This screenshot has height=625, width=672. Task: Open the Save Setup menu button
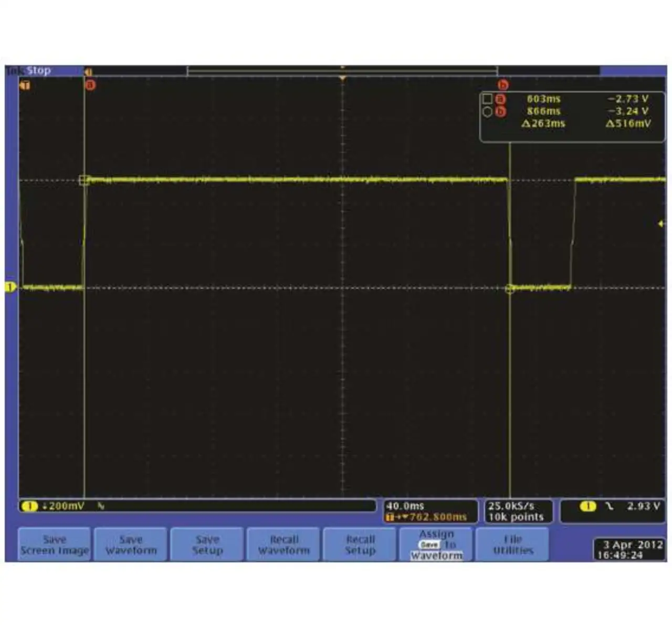point(207,545)
